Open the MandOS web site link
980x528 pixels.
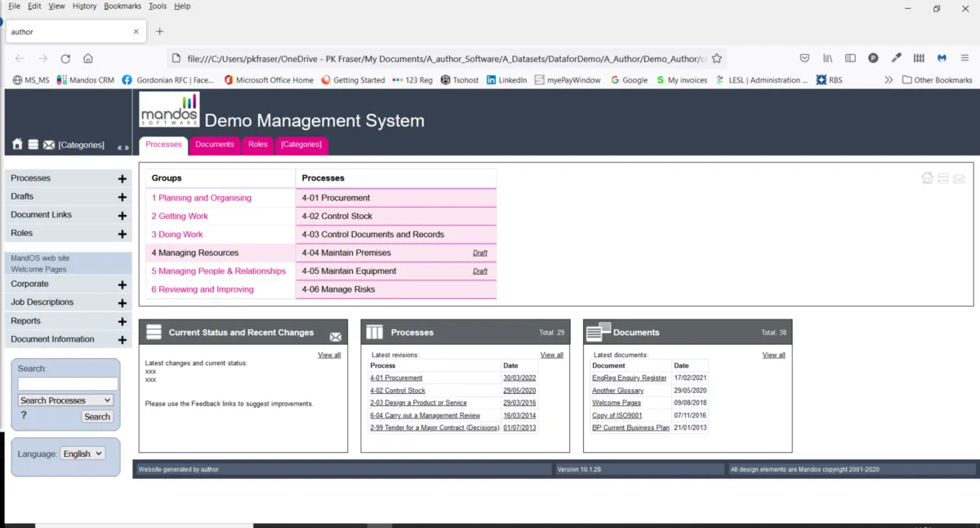coord(40,258)
